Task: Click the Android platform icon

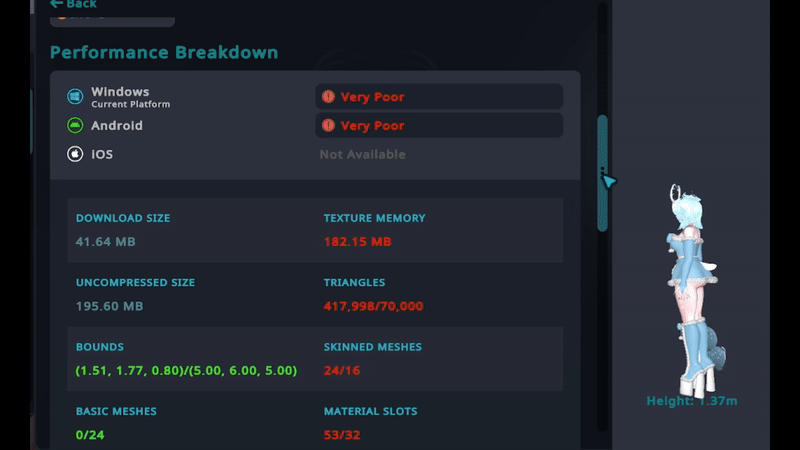Action: click(x=74, y=126)
